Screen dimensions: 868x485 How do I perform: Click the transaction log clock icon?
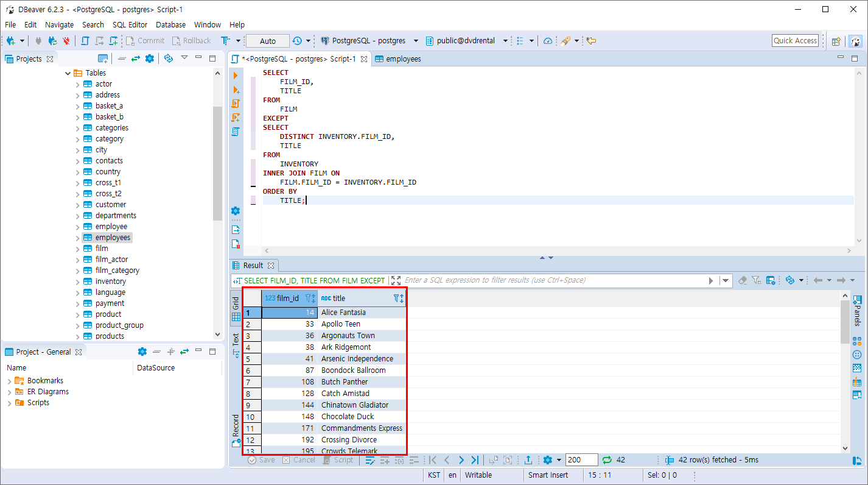tap(296, 41)
